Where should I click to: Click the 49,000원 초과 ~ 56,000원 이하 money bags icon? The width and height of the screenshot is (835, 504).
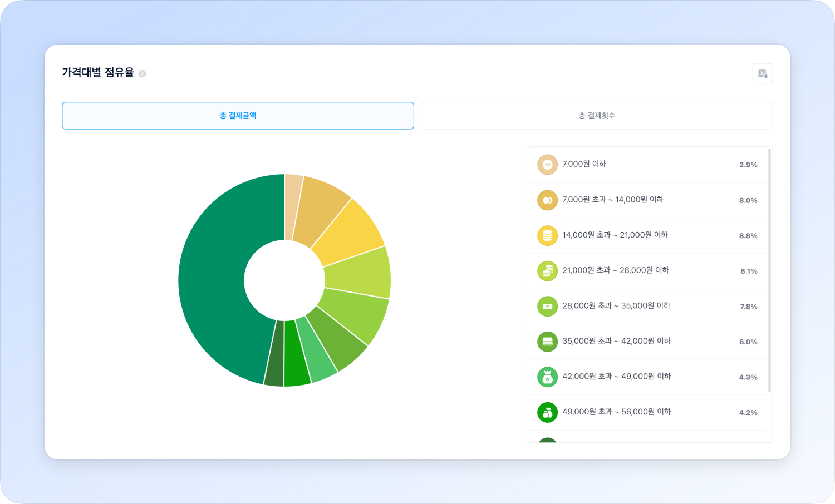(x=547, y=412)
